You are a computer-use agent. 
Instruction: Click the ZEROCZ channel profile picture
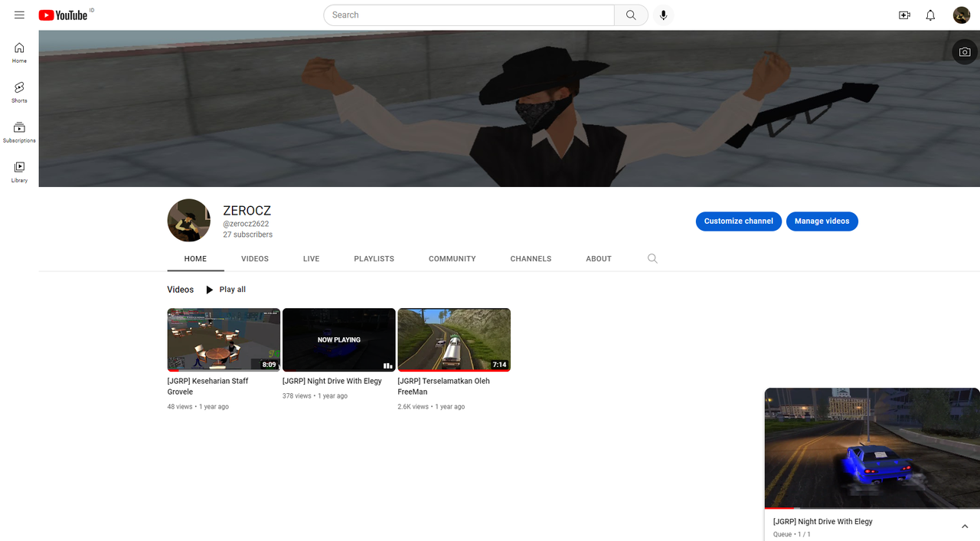pyautogui.click(x=189, y=221)
